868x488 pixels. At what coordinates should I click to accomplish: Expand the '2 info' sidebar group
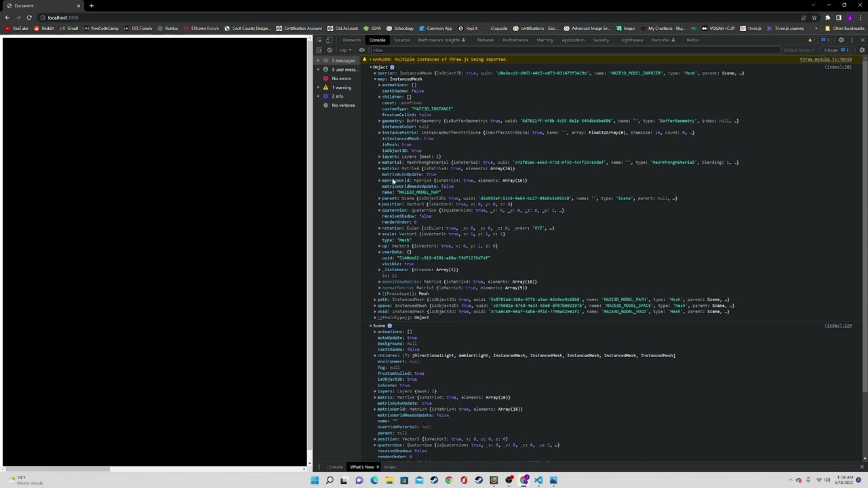(319, 96)
